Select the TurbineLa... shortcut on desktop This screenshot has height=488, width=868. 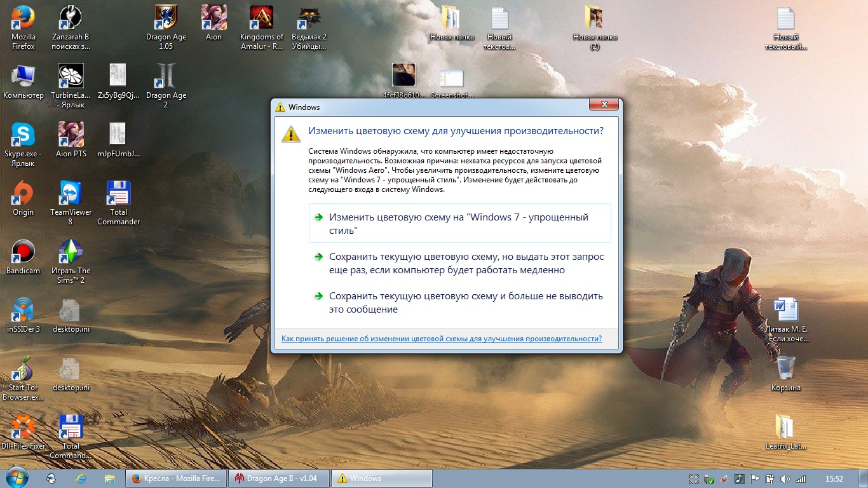point(71,86)
